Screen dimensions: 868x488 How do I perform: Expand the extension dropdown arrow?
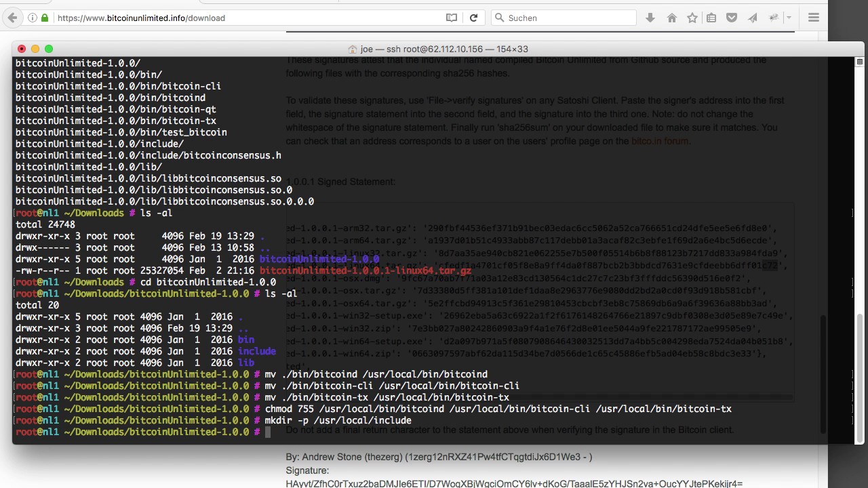(789, 18)
